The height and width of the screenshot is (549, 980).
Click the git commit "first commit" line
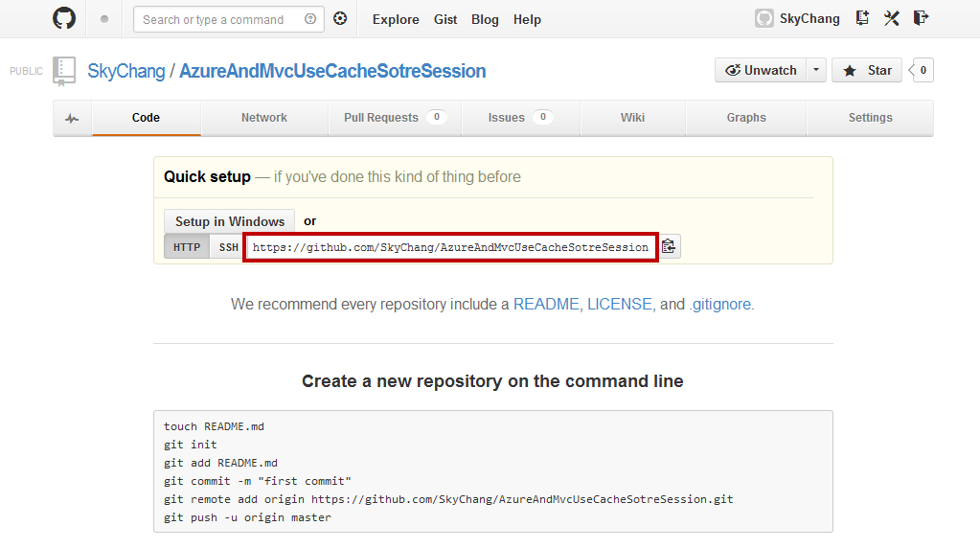coord(258,481)
